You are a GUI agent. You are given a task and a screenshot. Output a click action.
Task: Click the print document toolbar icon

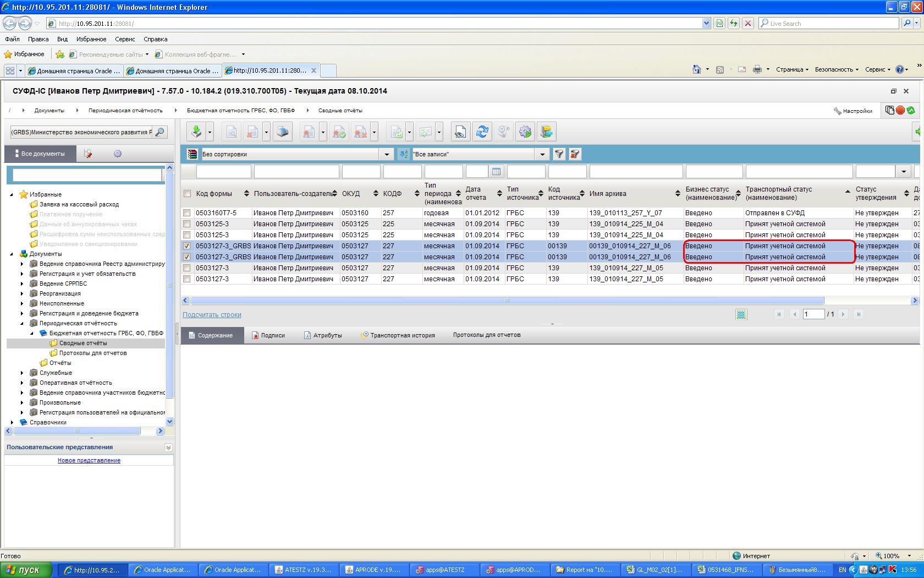tap(282, 132)
